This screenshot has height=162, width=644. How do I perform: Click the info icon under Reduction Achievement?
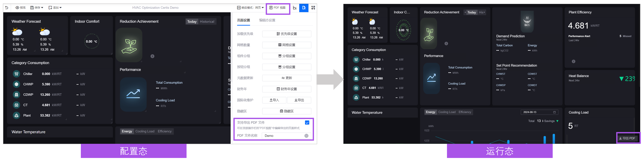click(x=152, y=56)
